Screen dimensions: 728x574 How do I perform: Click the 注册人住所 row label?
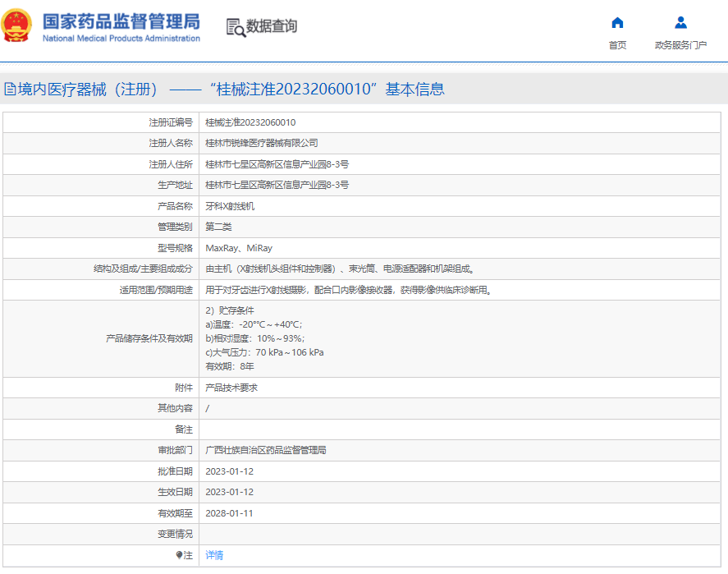[x=171, y=164]
